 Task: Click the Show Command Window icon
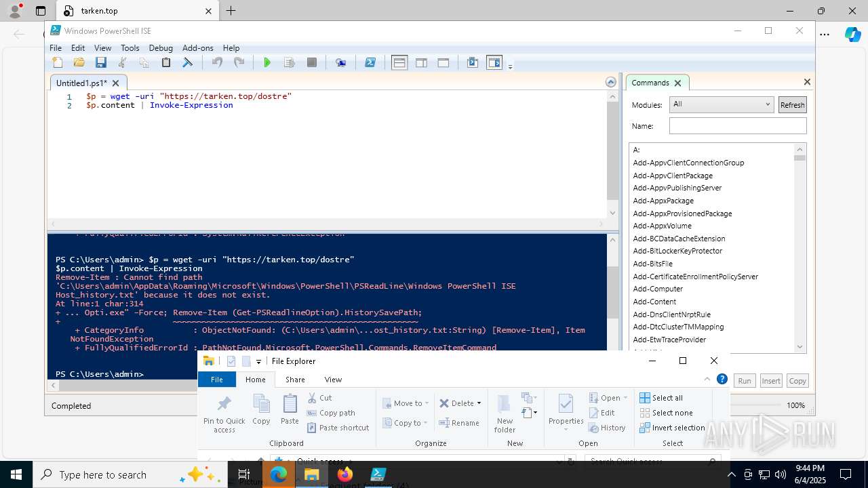(x=473, y=62)
